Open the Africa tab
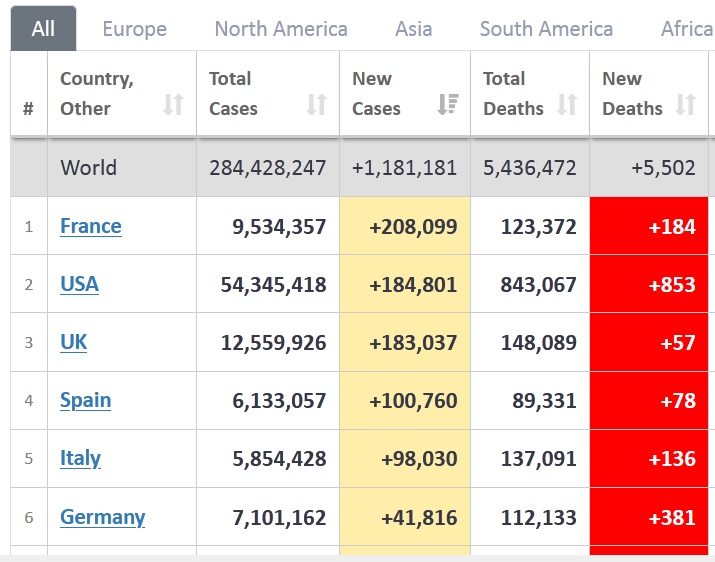715x562 pixels. click(686, 29)
